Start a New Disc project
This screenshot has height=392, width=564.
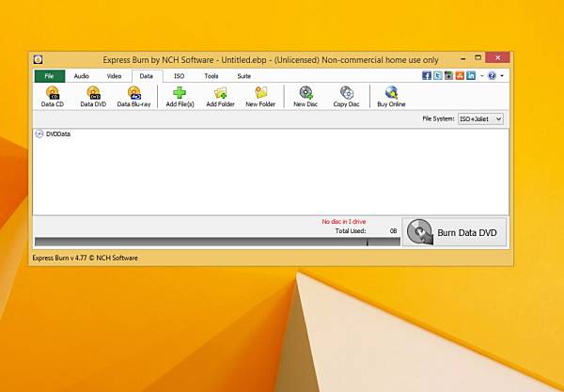coord(305,97)
